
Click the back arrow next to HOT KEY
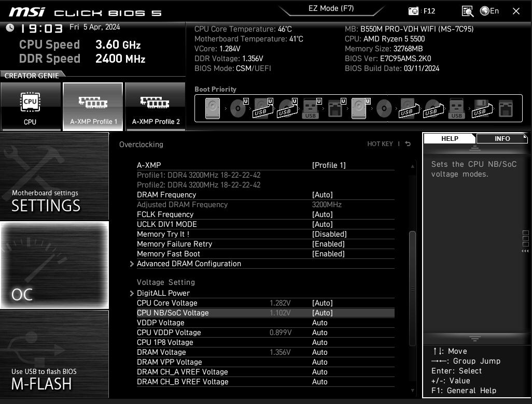tap(408, 143)
